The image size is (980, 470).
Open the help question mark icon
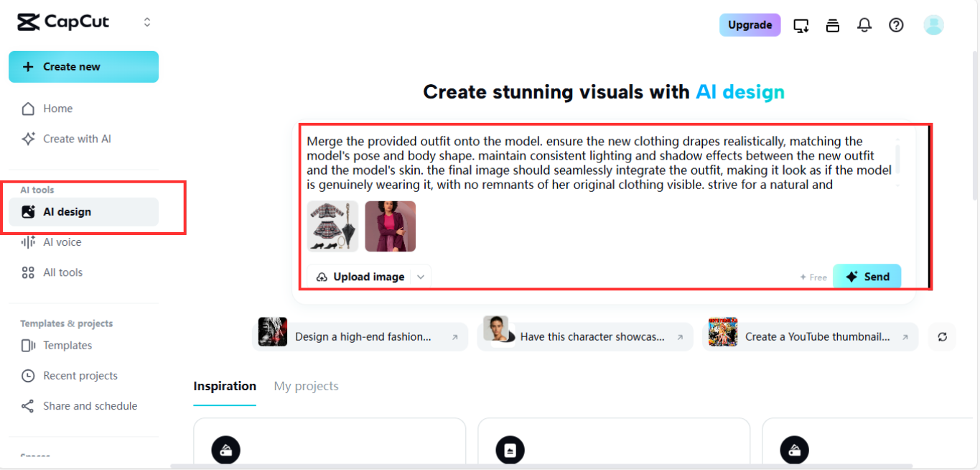pyautogui.click(x=896, y=24)
